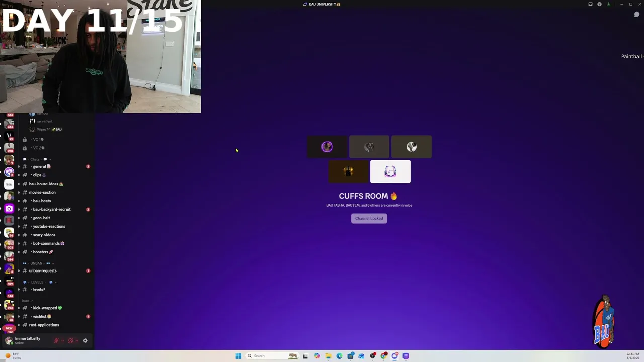This screenshot has width=644, height=362.
Task: Click the green download update icon
Action: tap(608, 4)
